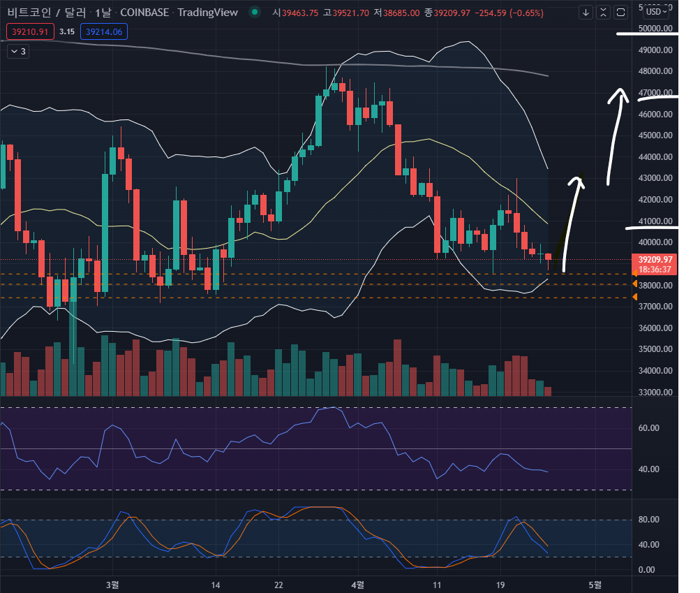This screenshot has height=593, width=700.
Task: Click the blue buy price 39214.06 button
Action: (103, 31)
